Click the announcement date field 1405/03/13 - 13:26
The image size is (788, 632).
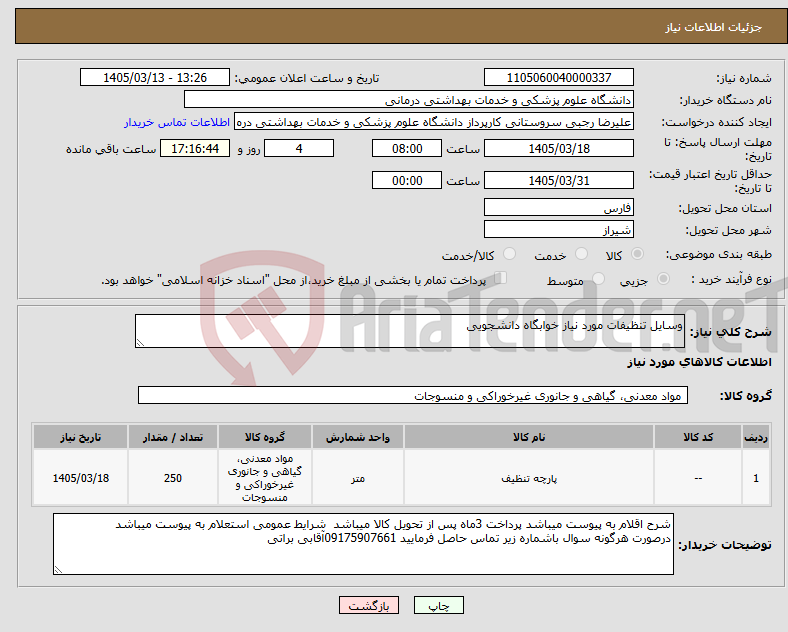[x=155, y=77]
